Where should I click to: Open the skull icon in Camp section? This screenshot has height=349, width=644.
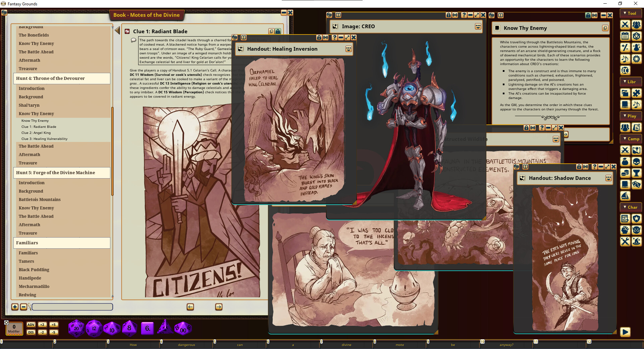point(636,162)
